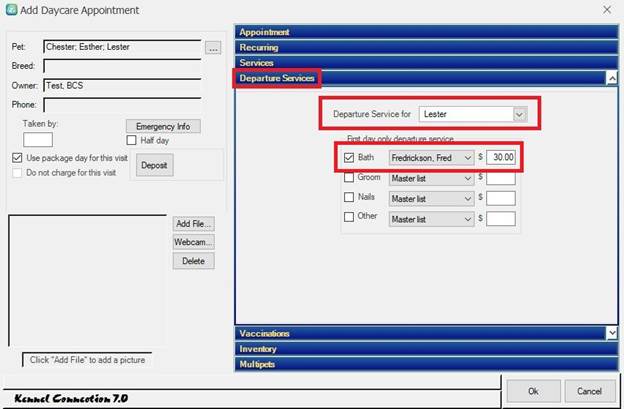Collapse Departure Services with the up arrow
Screen dimensions: 624x409
coord(612,78)
